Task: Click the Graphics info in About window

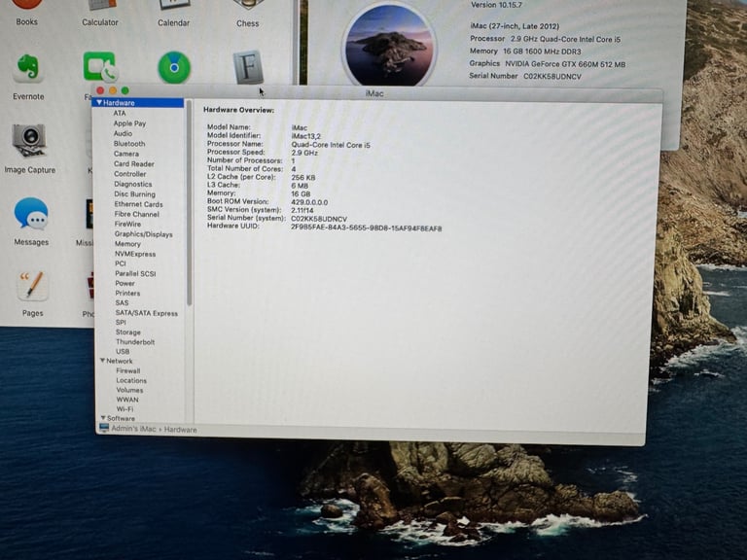Action: [x=547, y=63]
